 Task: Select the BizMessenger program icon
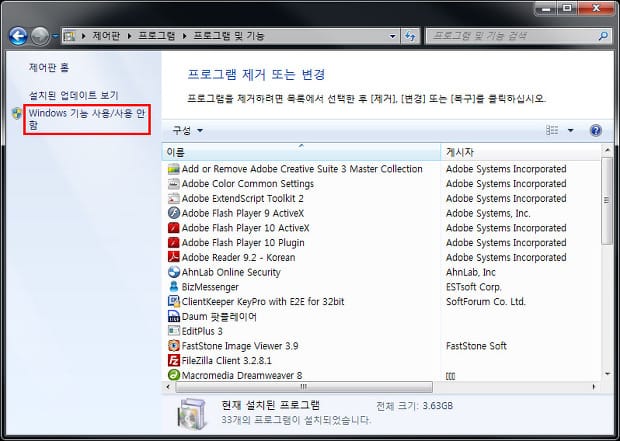(173, 287)
